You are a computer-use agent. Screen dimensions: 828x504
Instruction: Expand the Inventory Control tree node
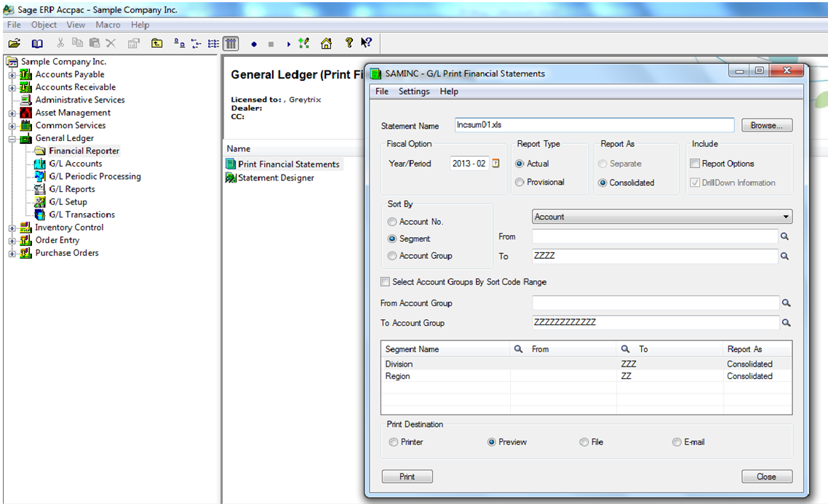[12, 228]
